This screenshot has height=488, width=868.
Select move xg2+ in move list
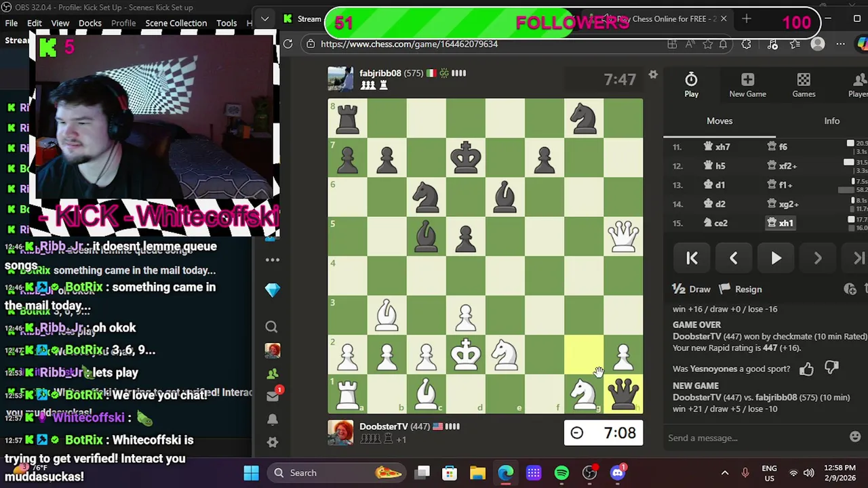783,204
